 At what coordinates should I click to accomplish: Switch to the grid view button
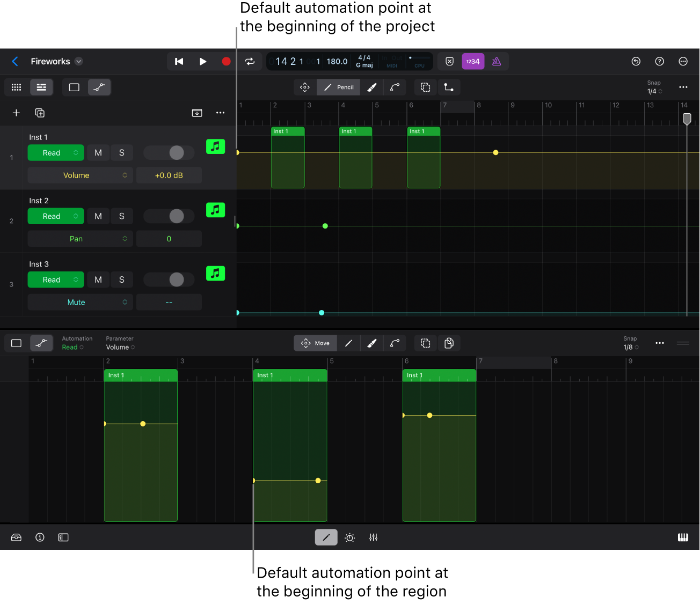[x=17, y=87]
